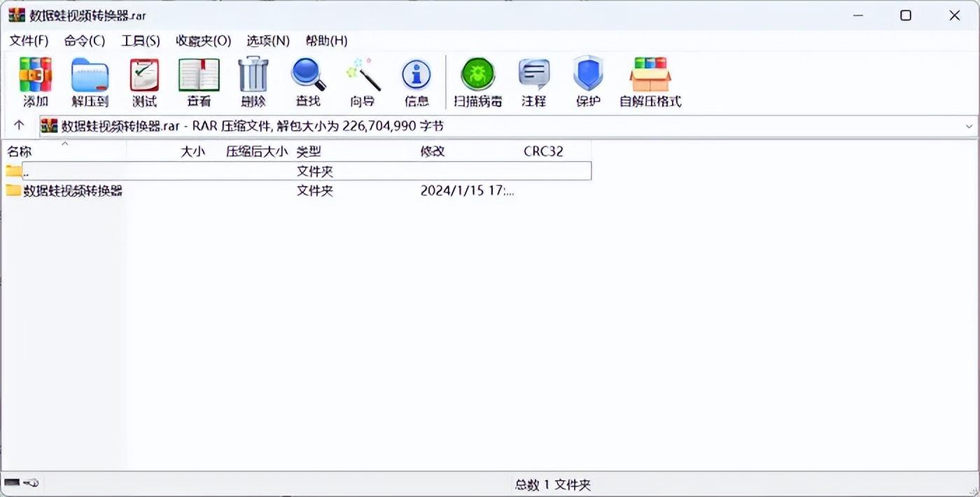Image resolution: width=980 pixels, height=497 pixels.
Task: Click the drive/key icon in status bar
Action: point(22,483)
